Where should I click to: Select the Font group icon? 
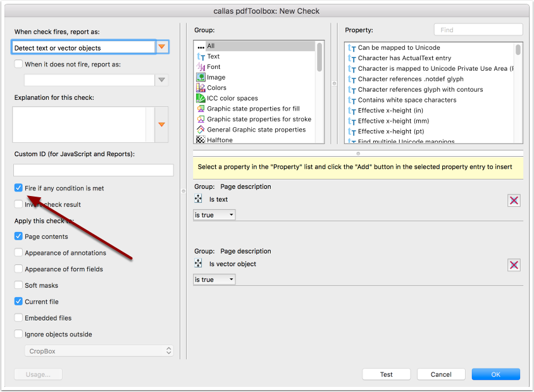tap(201, 66)
